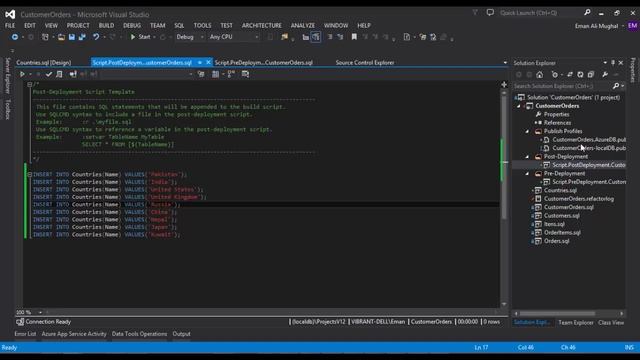The image size is (640, 360).
Task: Open the database selection dropdown in SQL toolbar
Action: coord(147,74)
